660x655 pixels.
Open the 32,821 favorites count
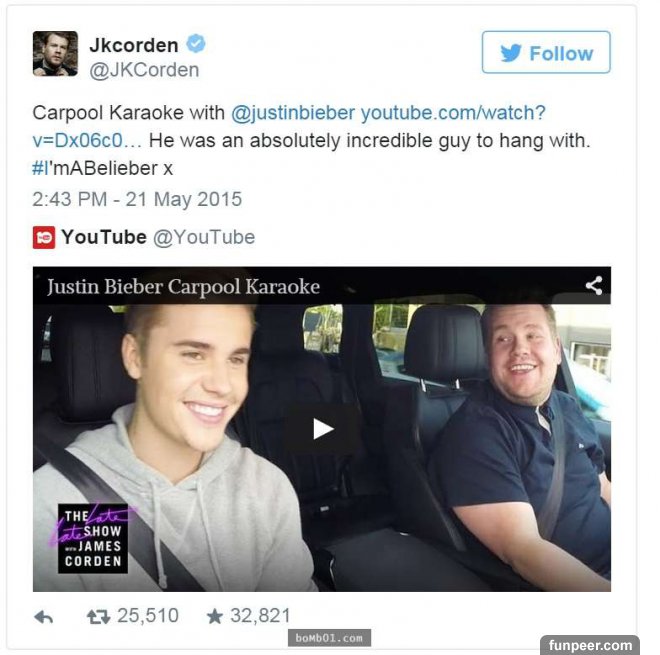coord(261,615)
